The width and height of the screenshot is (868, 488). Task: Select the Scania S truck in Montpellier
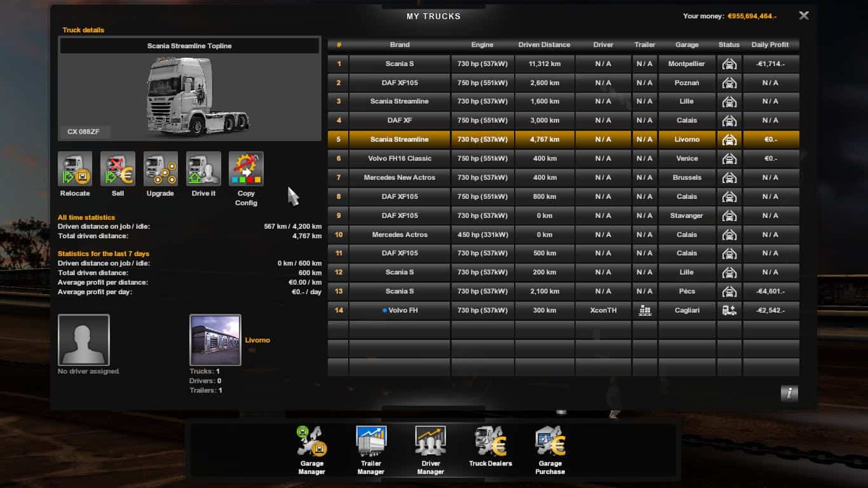[x=400, y=64]
